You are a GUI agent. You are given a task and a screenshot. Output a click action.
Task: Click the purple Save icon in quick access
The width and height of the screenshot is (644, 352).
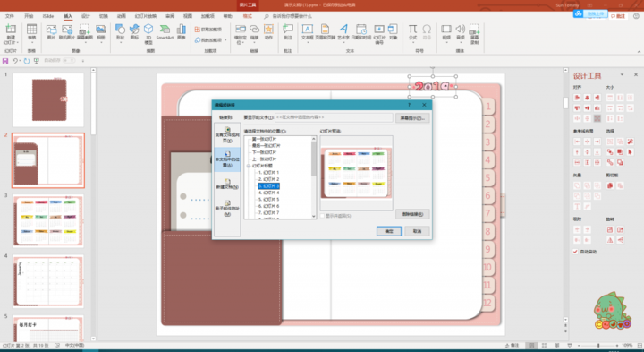pyautogui.click(x=5, y=61)
